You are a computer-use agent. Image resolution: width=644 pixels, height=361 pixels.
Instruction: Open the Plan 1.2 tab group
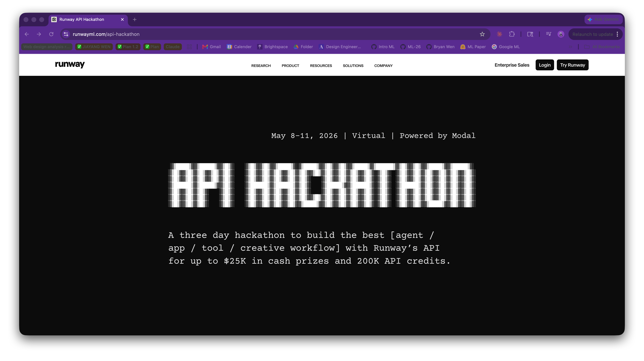tap(128, 47)
